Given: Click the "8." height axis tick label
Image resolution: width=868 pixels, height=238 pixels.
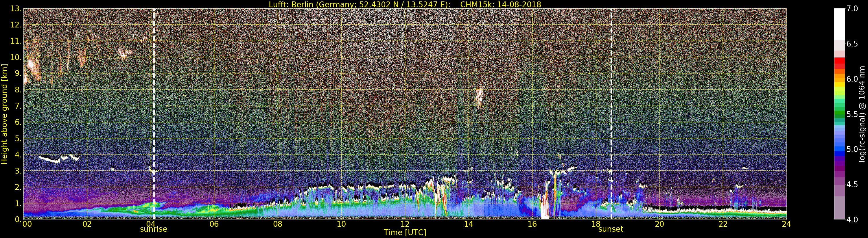Looking at the screenshot, I should point(18,90).
